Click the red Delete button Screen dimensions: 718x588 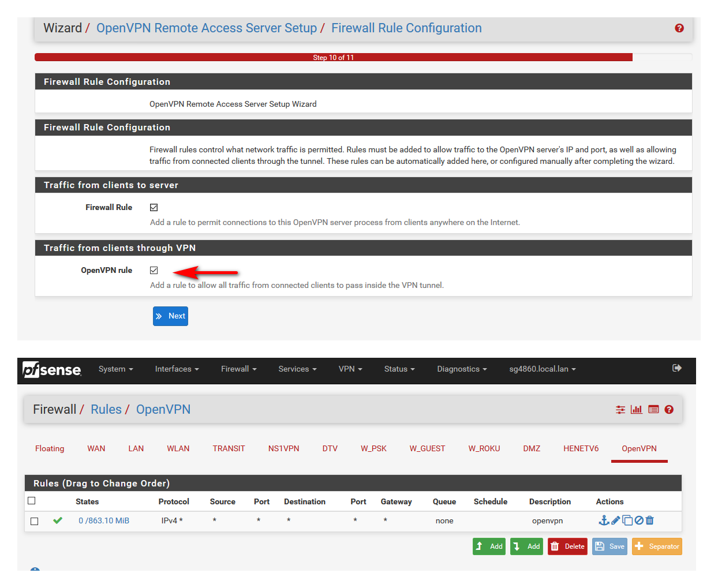(567, 546)
